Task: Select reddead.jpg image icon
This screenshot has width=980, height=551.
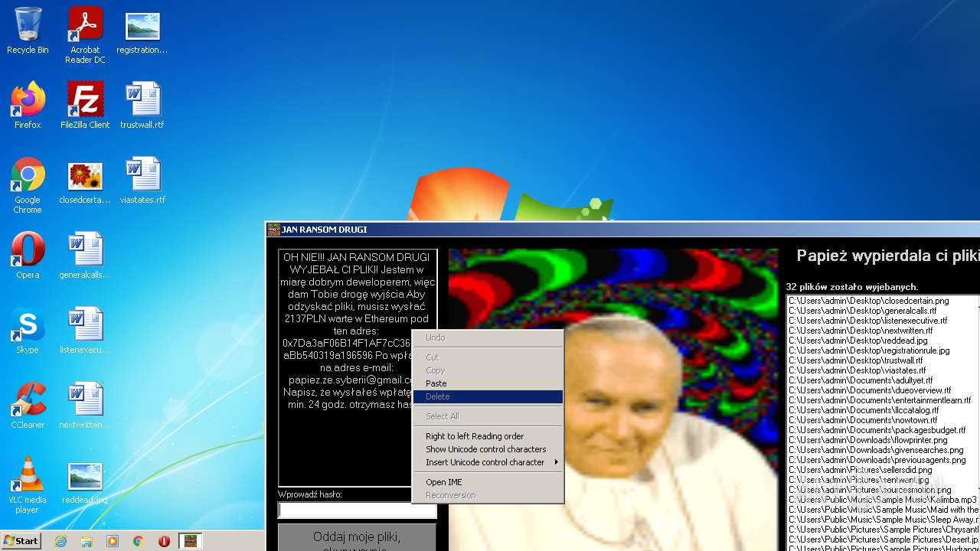Action: (x=85, y=481)
